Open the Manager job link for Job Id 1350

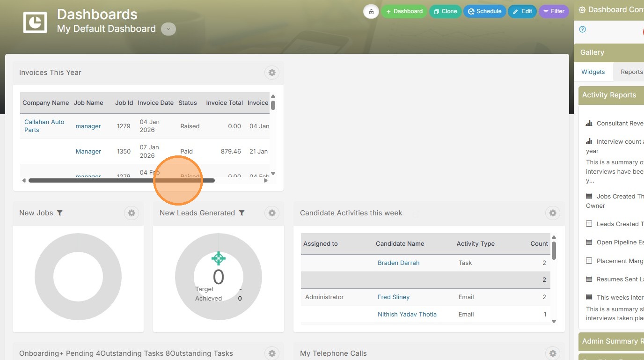click(x=88, y=152)
